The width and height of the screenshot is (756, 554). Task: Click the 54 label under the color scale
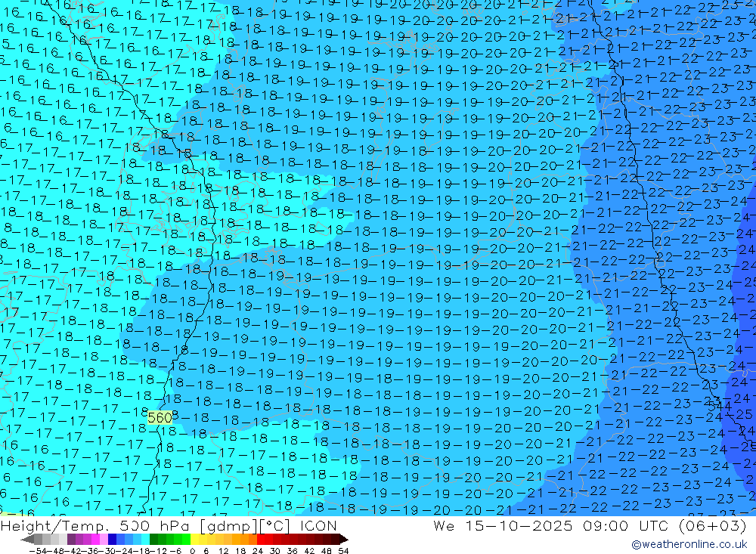[x=343, y=551]
